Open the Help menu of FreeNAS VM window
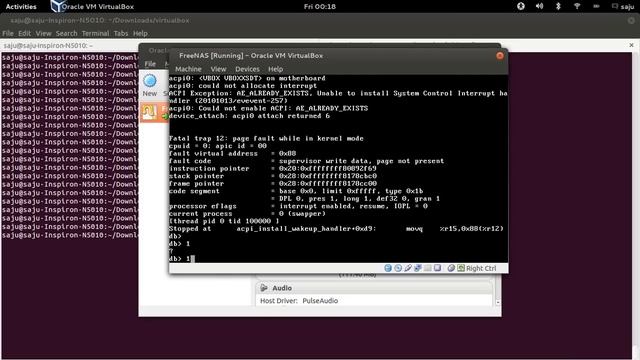Screen dimensions: 640x360 276,69
